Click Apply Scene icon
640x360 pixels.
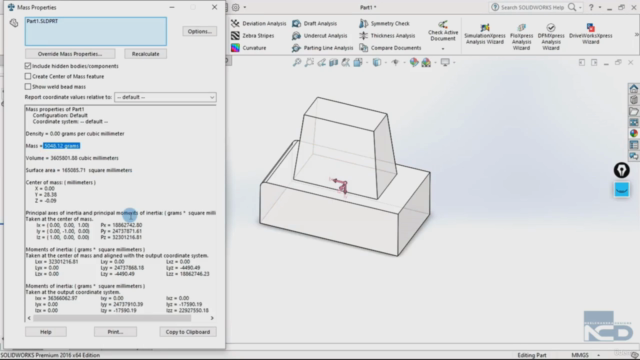(426, 62)
